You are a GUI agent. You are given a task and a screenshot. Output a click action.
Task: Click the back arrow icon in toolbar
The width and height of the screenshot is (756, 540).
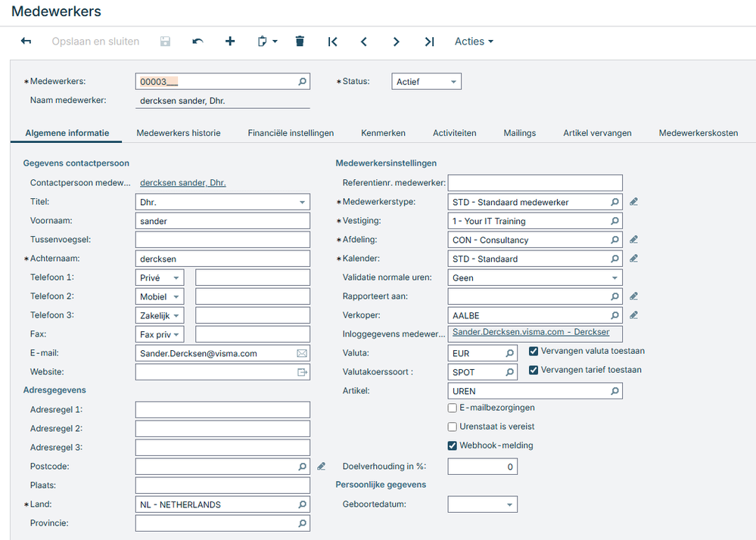pyautogui.click(x=26, y=42)
